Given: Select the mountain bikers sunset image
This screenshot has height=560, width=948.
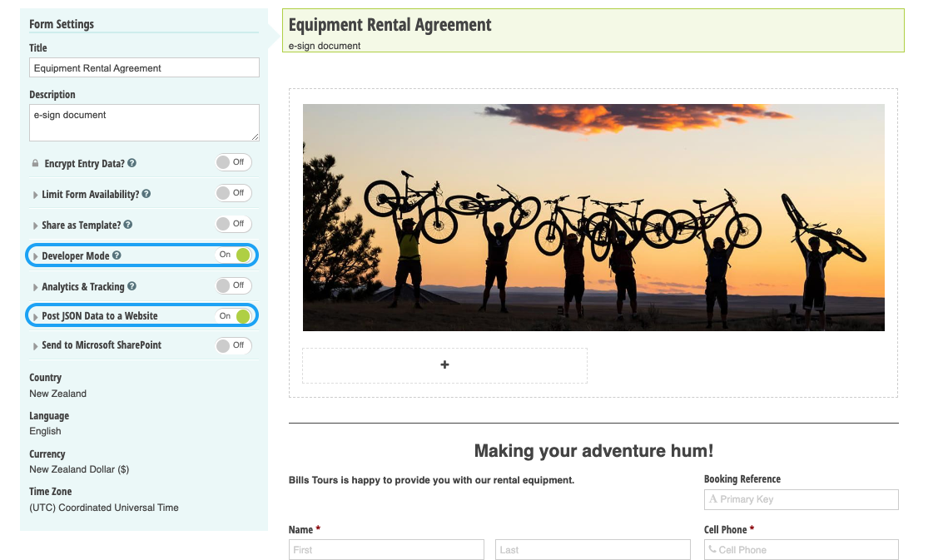Looking at the screenshot, I should click(593, 218).
